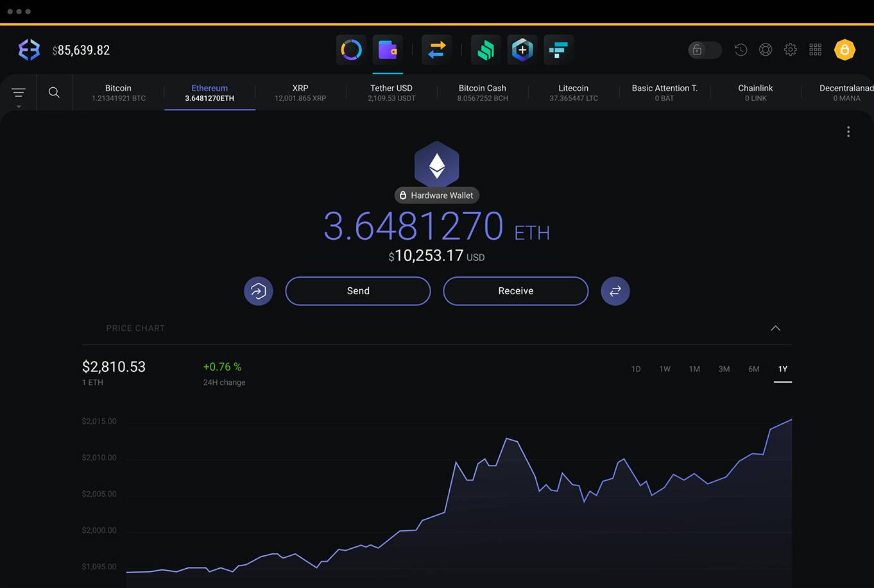Viewport: 874px width, 588px height.
Task: Open the settings gear icon
Action: click(x=791, y=50)
